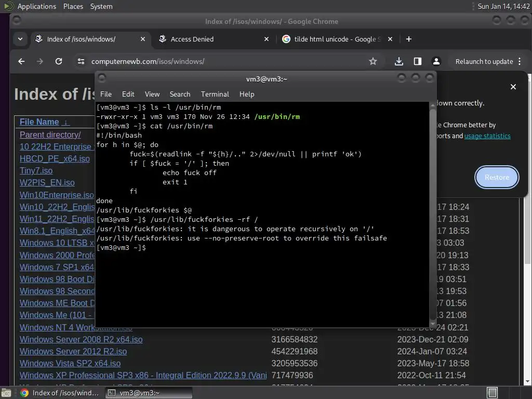532x399 pixels.
Task: Open W2PIS_EN.iso link
Action: point(47,182)
